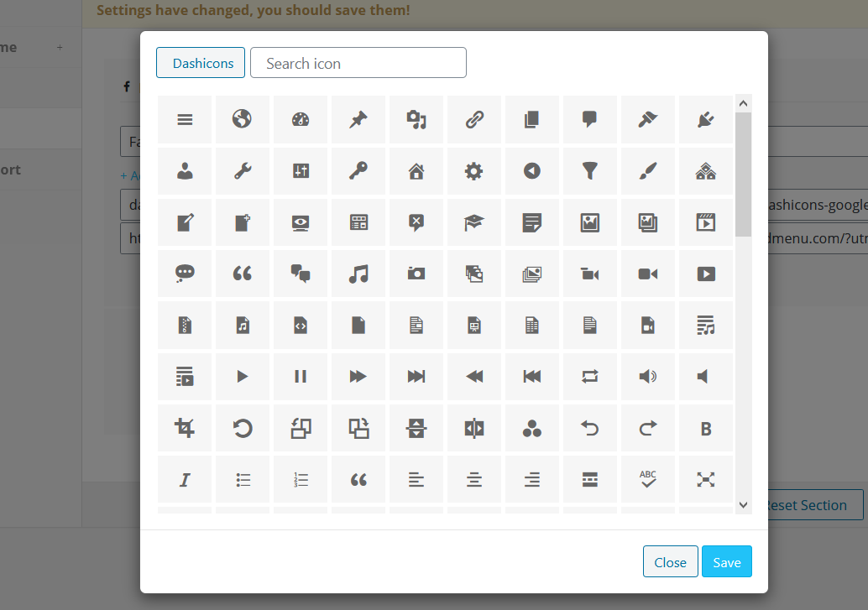868x610 pixels.
Task: Choose the plug plugins dashicon
Action: coord(706,119)
